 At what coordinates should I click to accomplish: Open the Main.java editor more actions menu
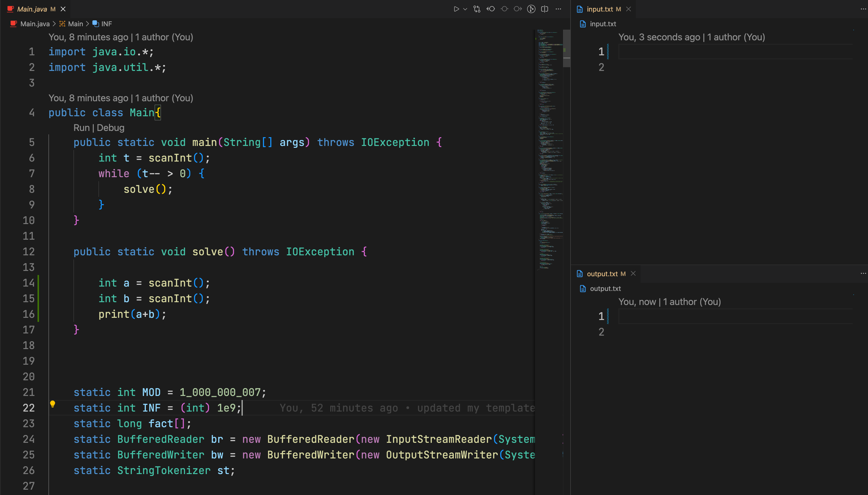[x=558, y=9]
